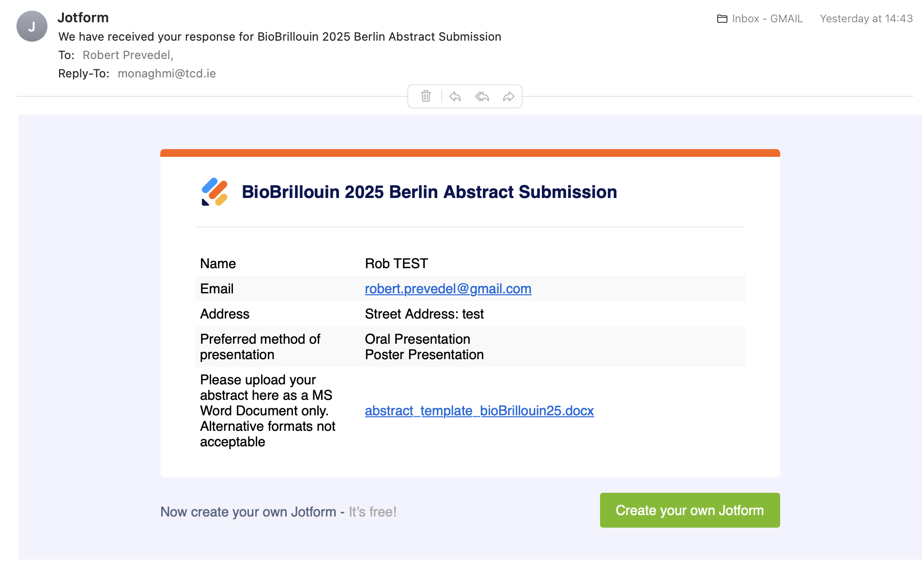The width and height of the screenshot is (924, 577).
Task: Click reply-to address monaghmi@tcd.ie
Action: 167,74
